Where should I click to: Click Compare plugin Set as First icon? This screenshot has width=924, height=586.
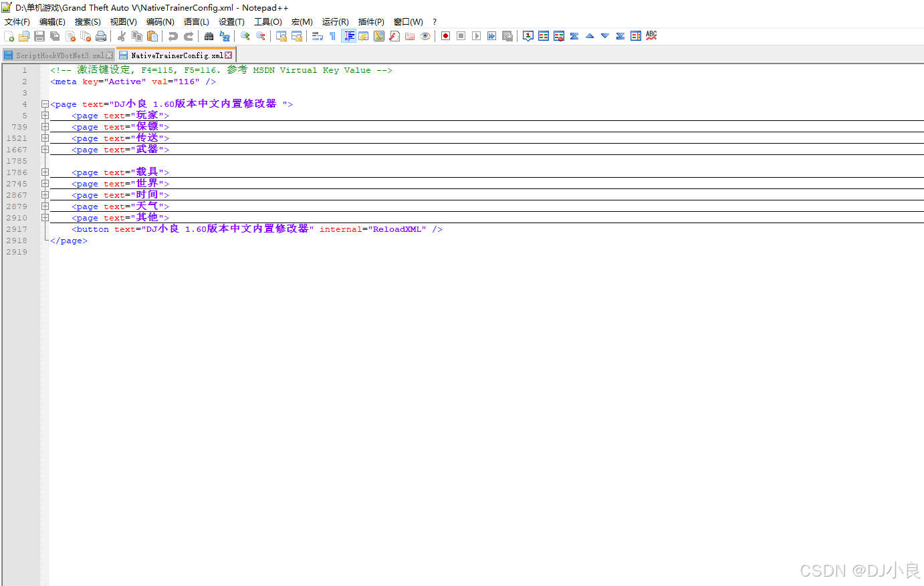pyautogui.click(x=528, y=36)
